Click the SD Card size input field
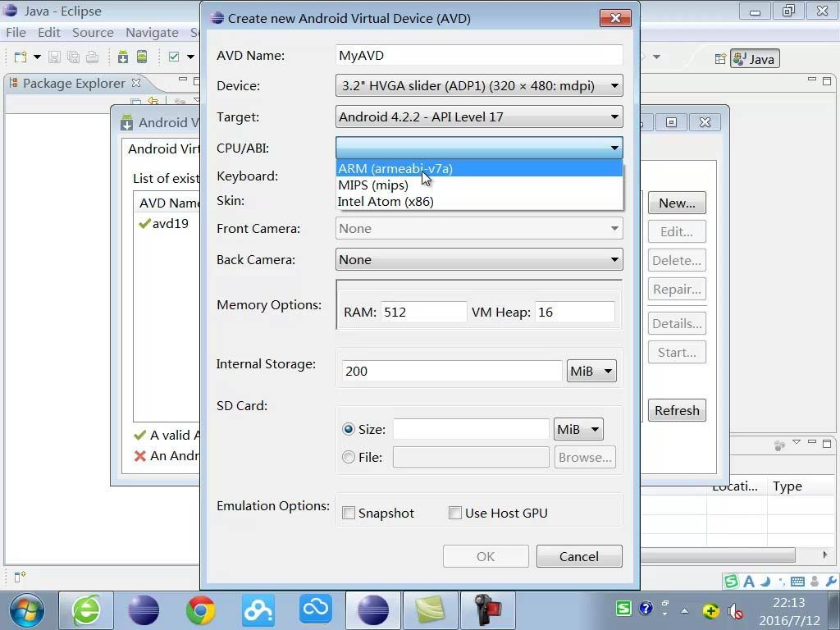The width and height of the screenshot is (840, 630). point(471,429)
